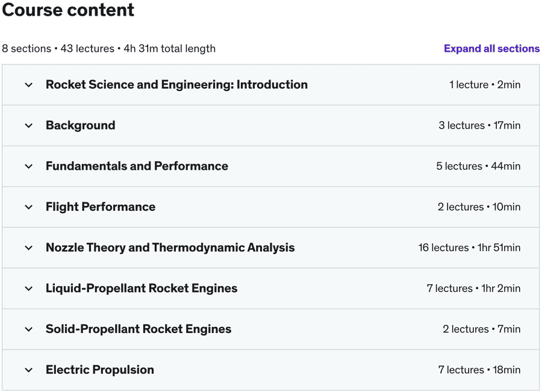Open the Background section title

pyautogui.click(x=80, y=125)
